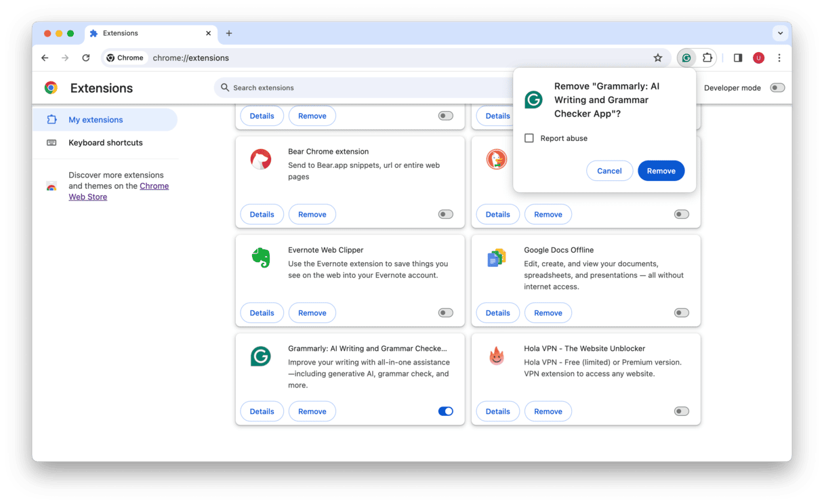Click Remove on the Grammarly card
This screenshot has height=504, width=824.
pos(312,411)
